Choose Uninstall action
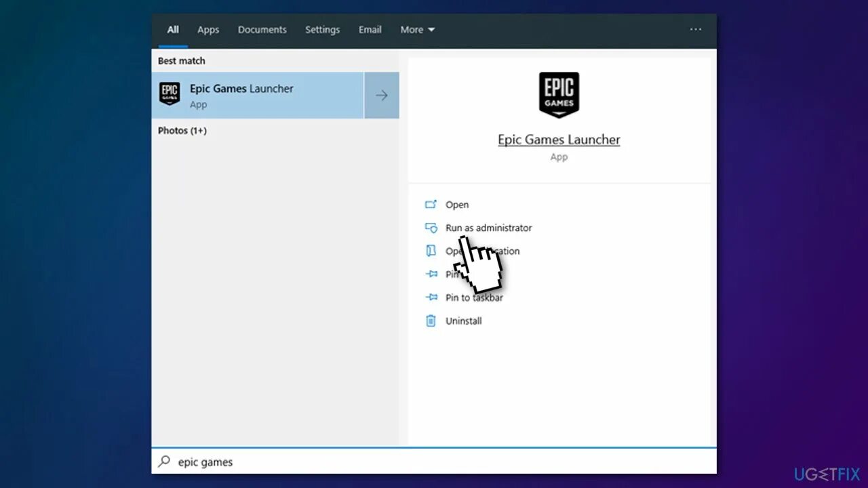 464,321
